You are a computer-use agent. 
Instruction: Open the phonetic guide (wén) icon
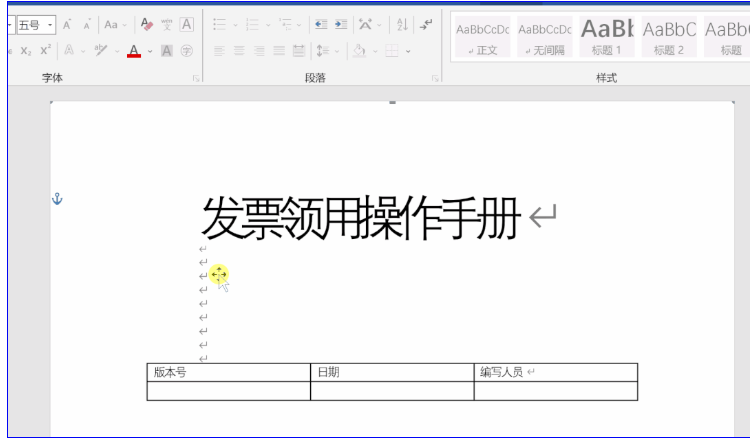click(x=166, y=24)
